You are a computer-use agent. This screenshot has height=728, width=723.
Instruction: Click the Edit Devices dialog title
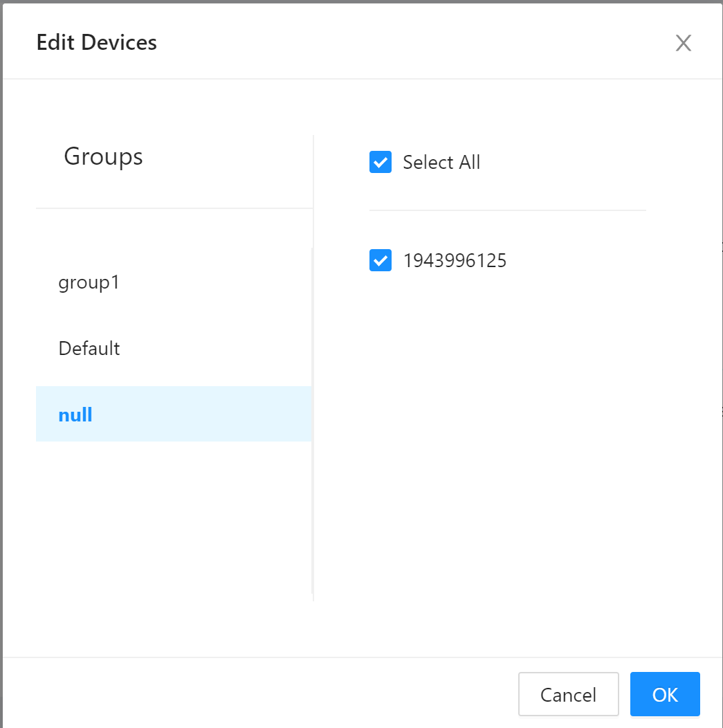pyautogui.click(x=96, y=43)
